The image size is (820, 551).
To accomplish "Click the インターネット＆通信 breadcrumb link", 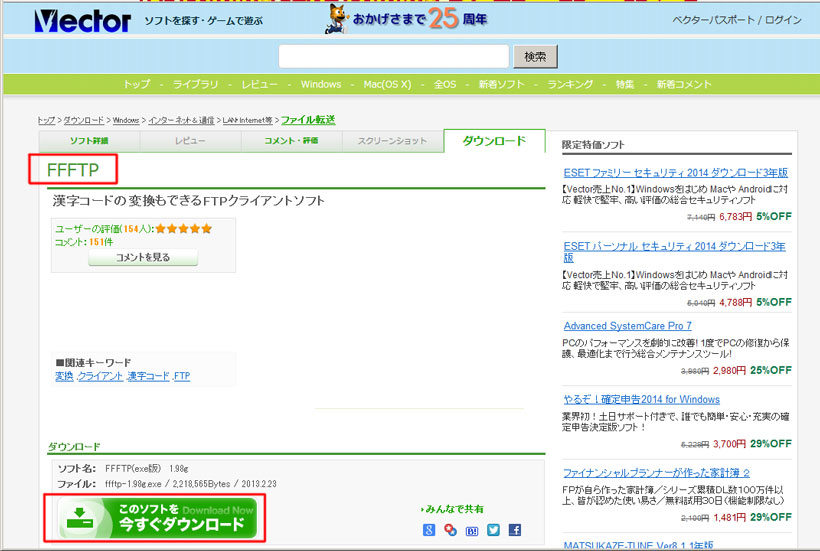I will point(181,120).
